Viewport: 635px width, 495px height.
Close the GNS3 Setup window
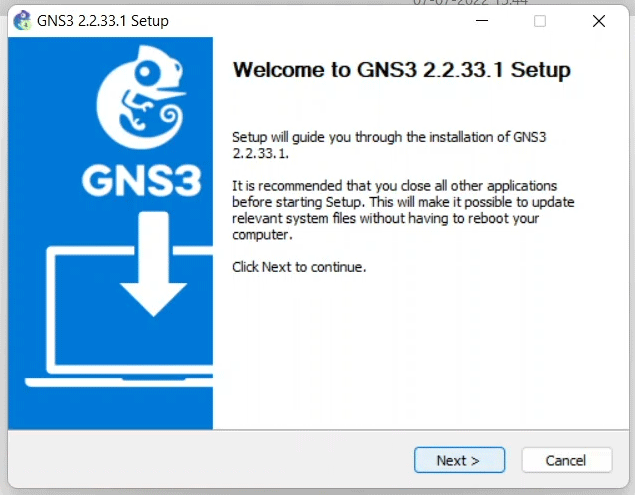[599, 21]
